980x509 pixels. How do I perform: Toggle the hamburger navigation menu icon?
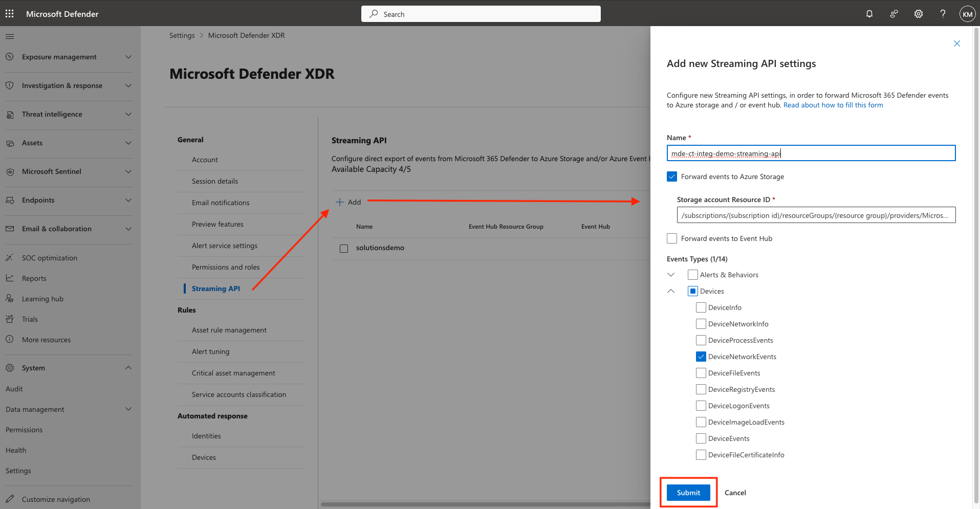[x=10, y=36]
